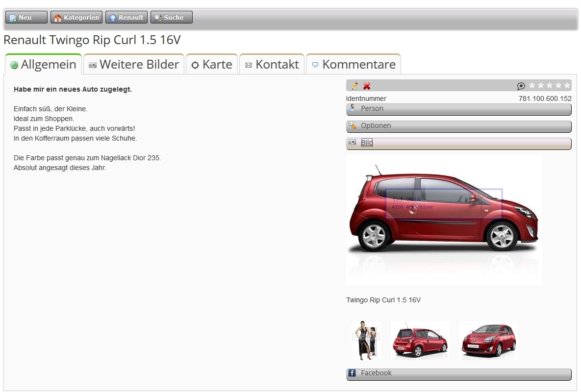The image size is (581, 392).
Task: Switch to the Weitere Bilder tab
Action: pyautogui.click(x=134, y=64)
